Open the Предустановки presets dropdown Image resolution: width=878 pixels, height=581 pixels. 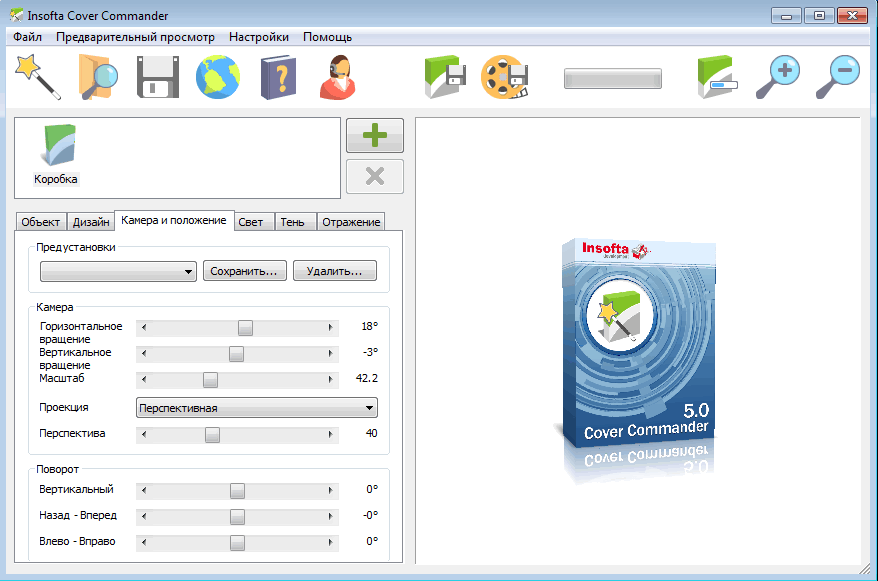pyautogui.click(x=118, y=271)
